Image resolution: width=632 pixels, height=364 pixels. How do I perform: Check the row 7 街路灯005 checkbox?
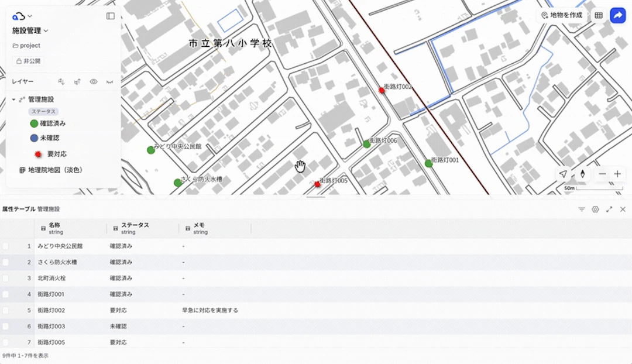coord(5,342)
